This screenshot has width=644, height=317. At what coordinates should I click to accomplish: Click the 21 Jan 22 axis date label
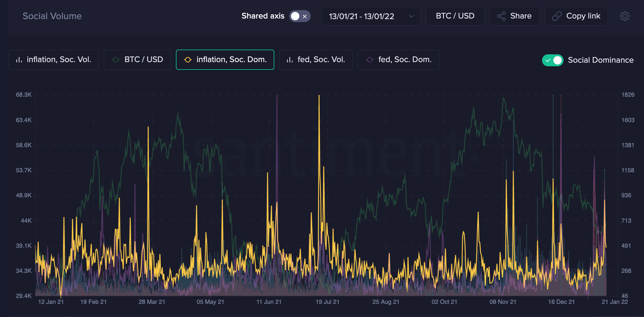[615, 302]
